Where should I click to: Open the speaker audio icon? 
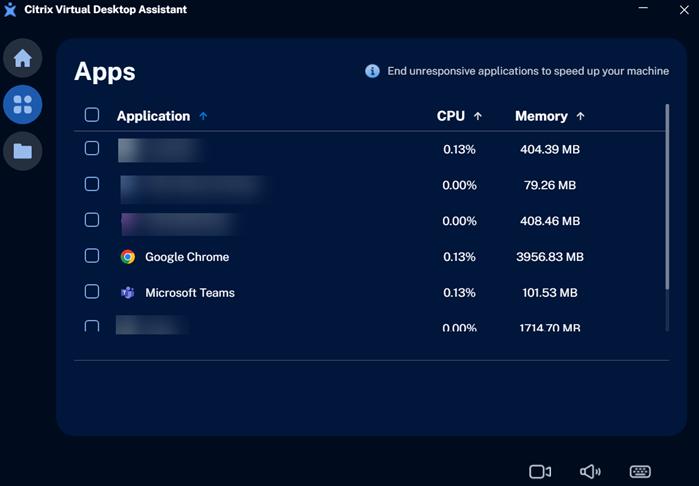click(x=590, y=471)
